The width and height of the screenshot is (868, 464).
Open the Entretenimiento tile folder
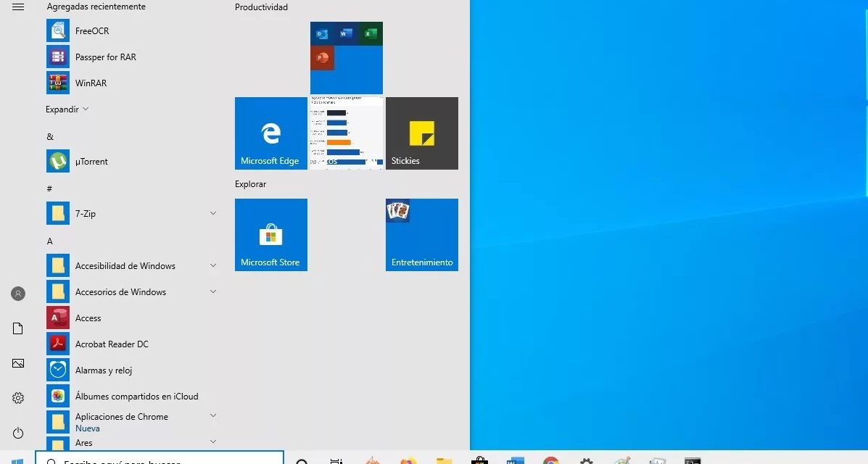coord(422,235)
